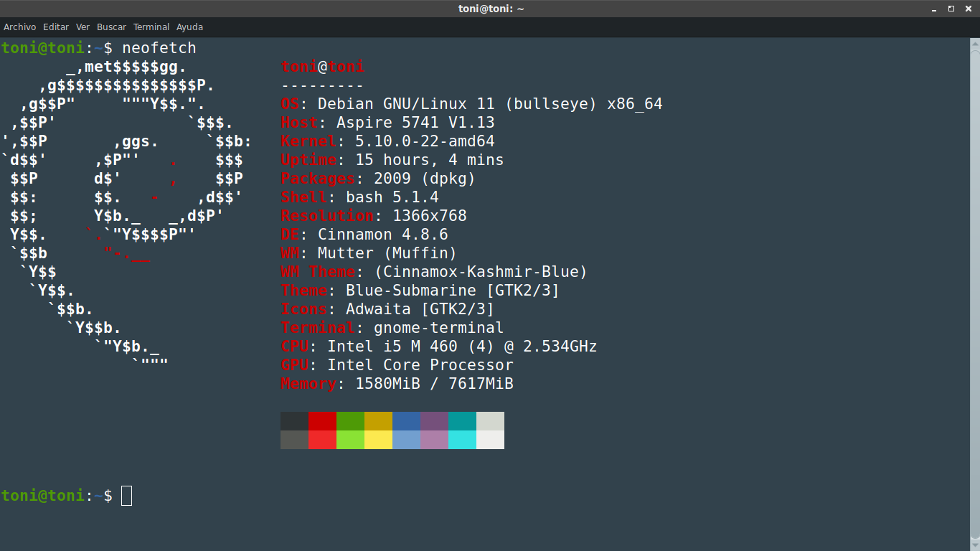
Task: Place cursor at the empty bottom prompt
Action: [x=126, y=496]
